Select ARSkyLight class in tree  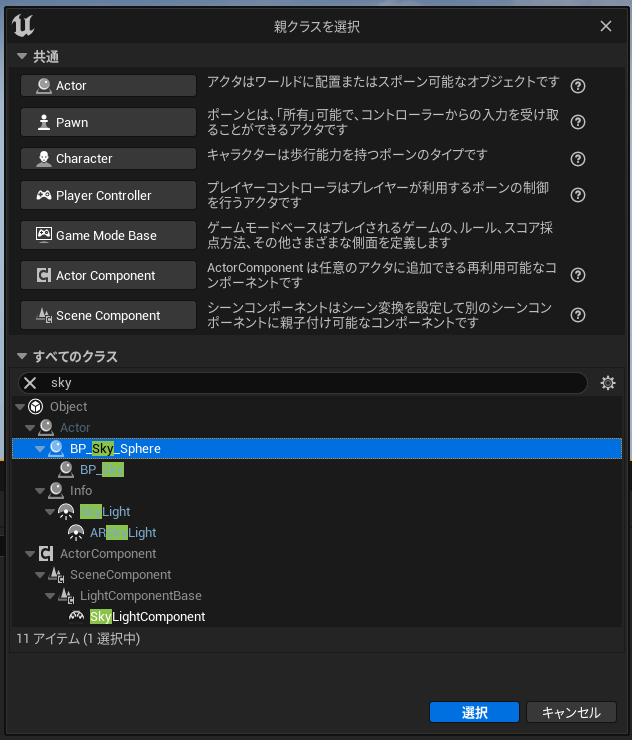(123, 532)
